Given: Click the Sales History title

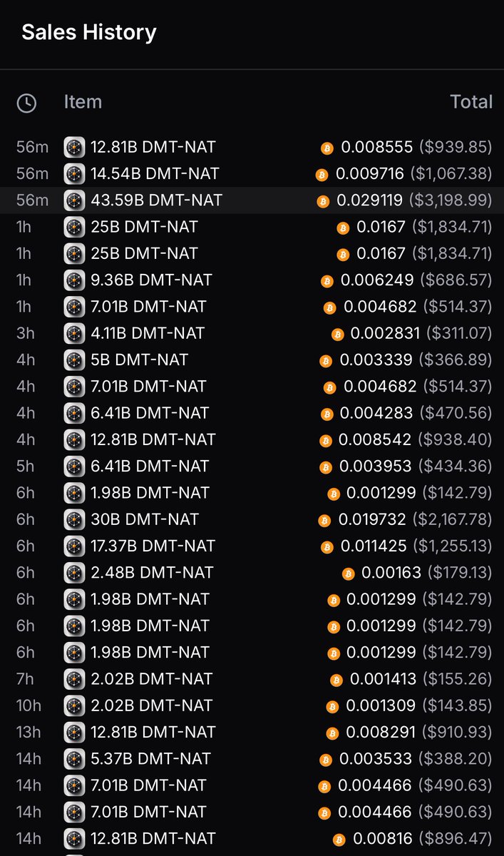Looking at the screenshot, I should pos(89,32).
